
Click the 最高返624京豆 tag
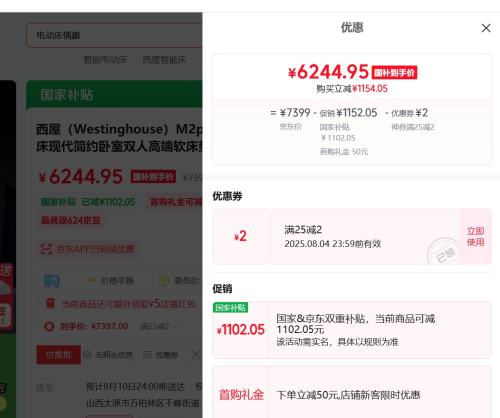[x=70, y=220]
